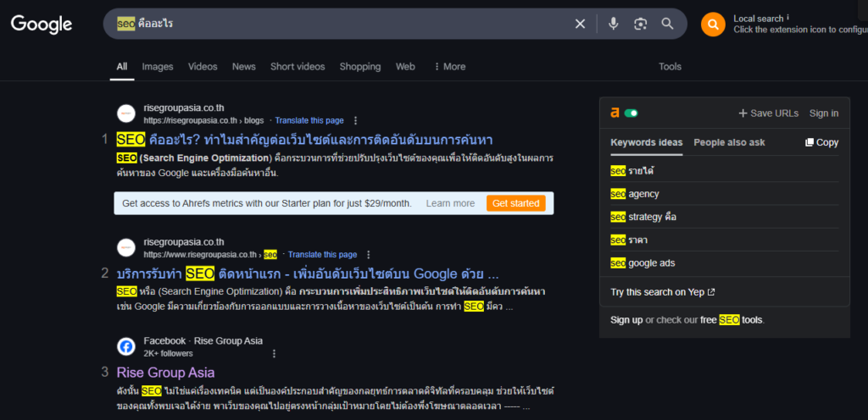This screenshot has height=420, width=868.
Task: Click the Get started button
Action: (516, 203)
